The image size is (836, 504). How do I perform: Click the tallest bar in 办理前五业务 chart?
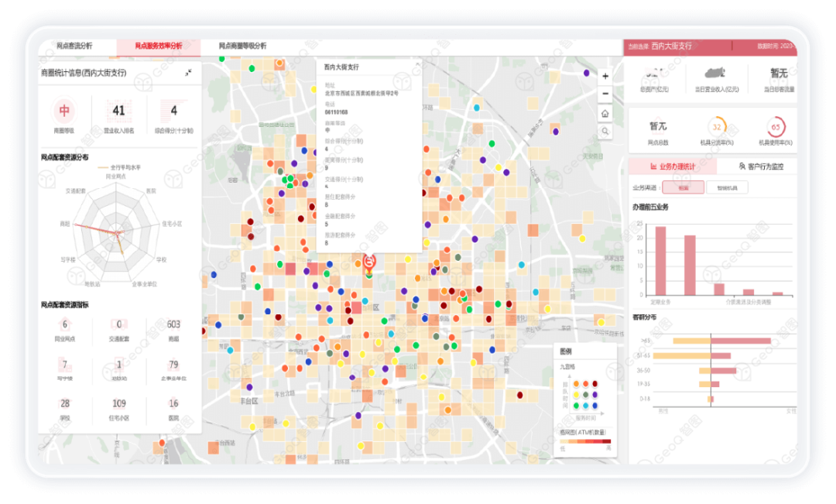pos(660,261)
